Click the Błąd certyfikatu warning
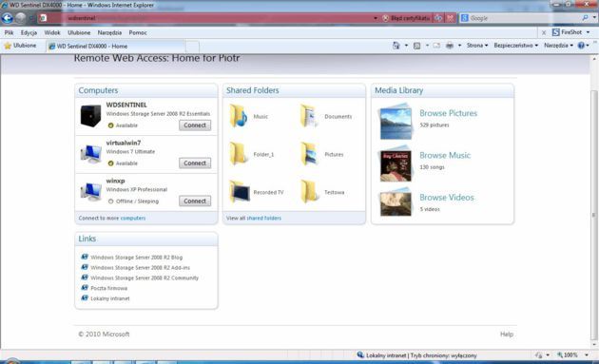Image resolution: width=599 pixels, height=364 pixels. [x=407, y=18]
